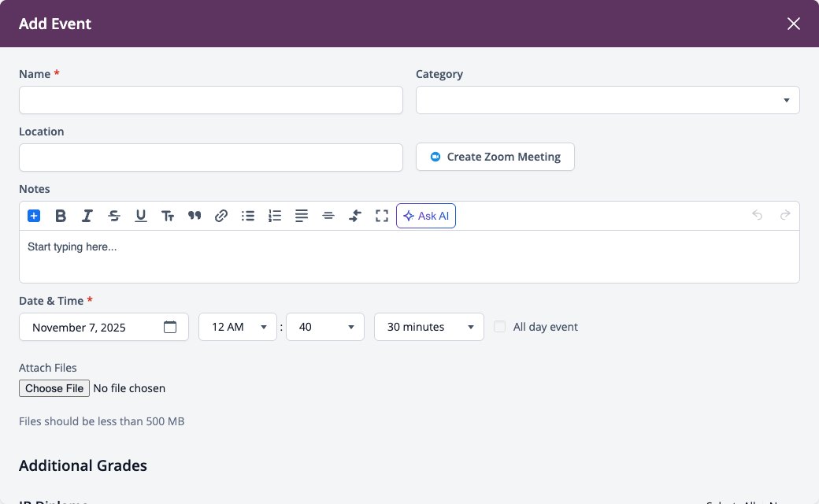Screen dimensions: 819x504
Task: Apply italic formatting in Notes
Action: pos(87,216)
